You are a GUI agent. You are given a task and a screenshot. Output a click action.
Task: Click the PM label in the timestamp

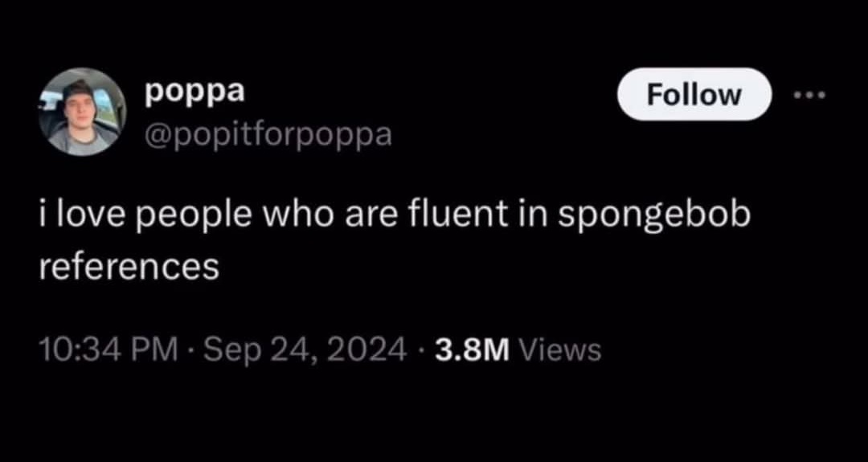(157, 350)
